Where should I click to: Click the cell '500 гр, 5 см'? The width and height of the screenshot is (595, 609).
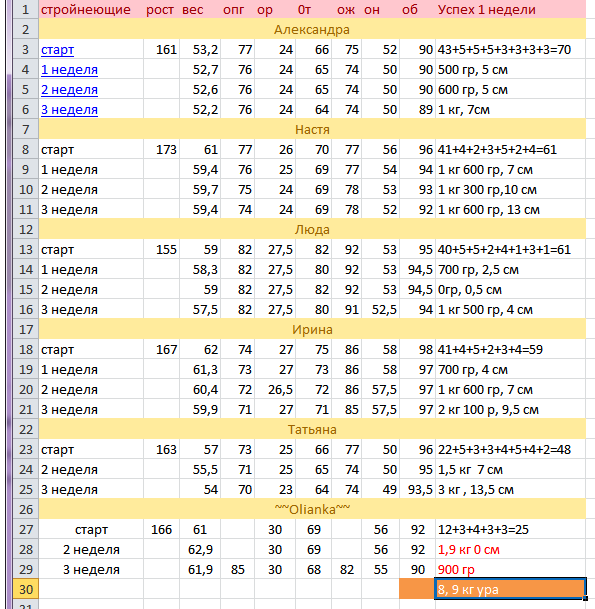point(510,70)
